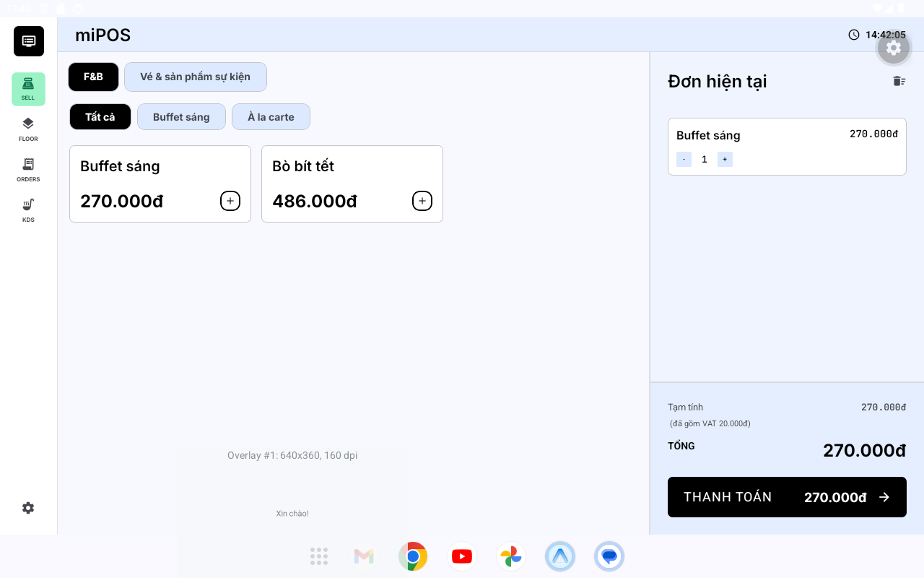Open Google Photos from the taskbar
Viewport: 924px width, 578px height.
(511, 556)
